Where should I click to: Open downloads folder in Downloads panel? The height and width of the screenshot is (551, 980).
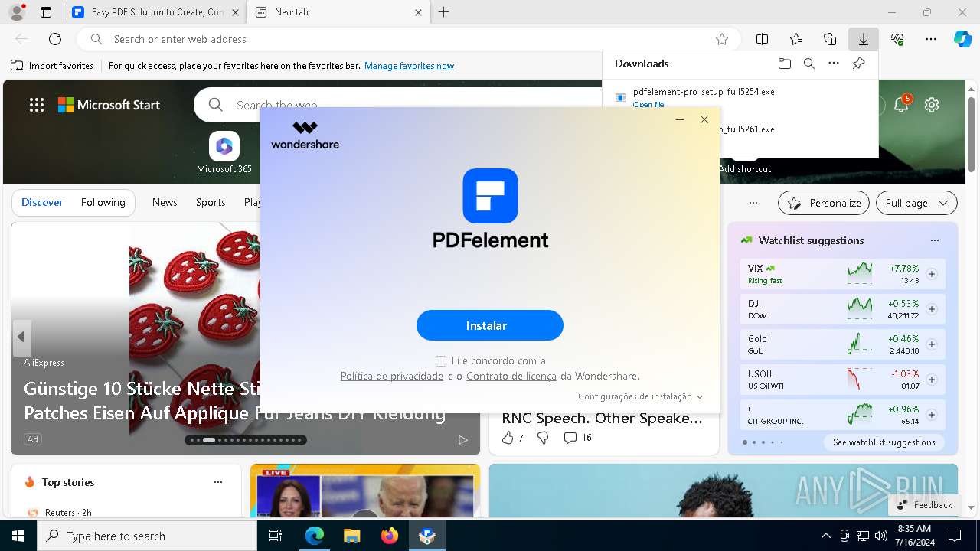784,64
